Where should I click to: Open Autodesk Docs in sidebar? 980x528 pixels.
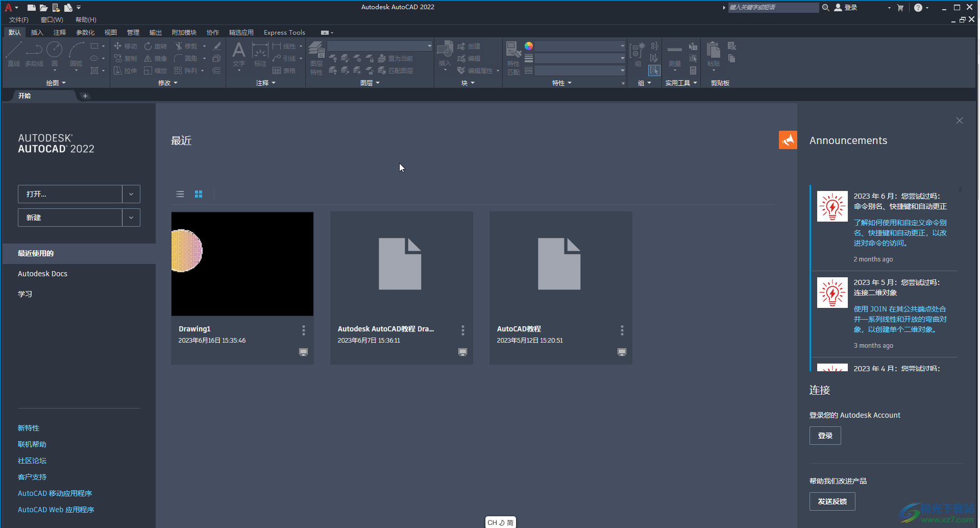[x=43, y=274]
